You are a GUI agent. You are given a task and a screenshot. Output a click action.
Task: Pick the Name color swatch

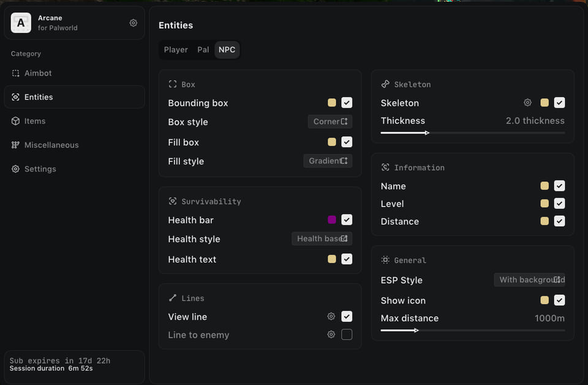coord(545,186)
